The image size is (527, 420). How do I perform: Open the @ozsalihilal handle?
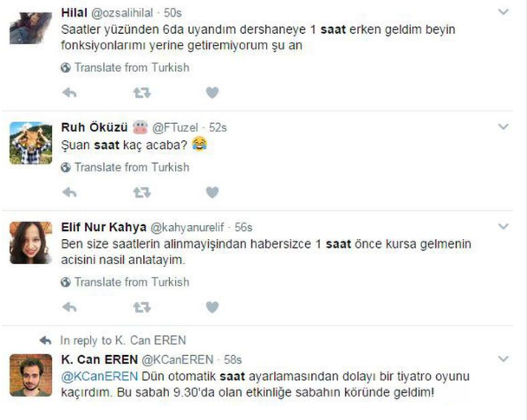tap(122, 13)
